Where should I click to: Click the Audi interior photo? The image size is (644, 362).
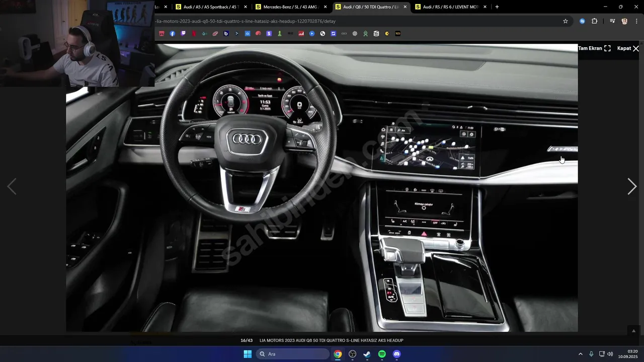point(322,188)
